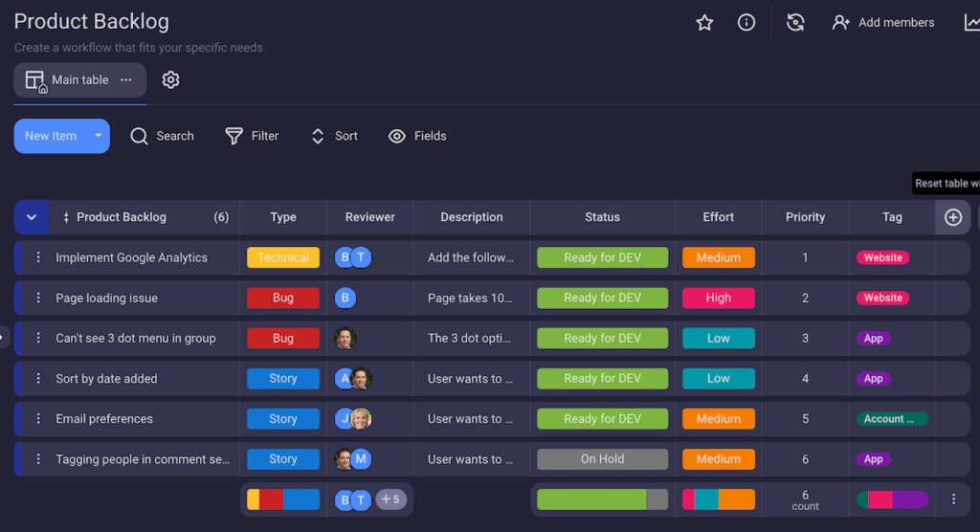
Task: Open Search in the toolbar
Action: 162,137
